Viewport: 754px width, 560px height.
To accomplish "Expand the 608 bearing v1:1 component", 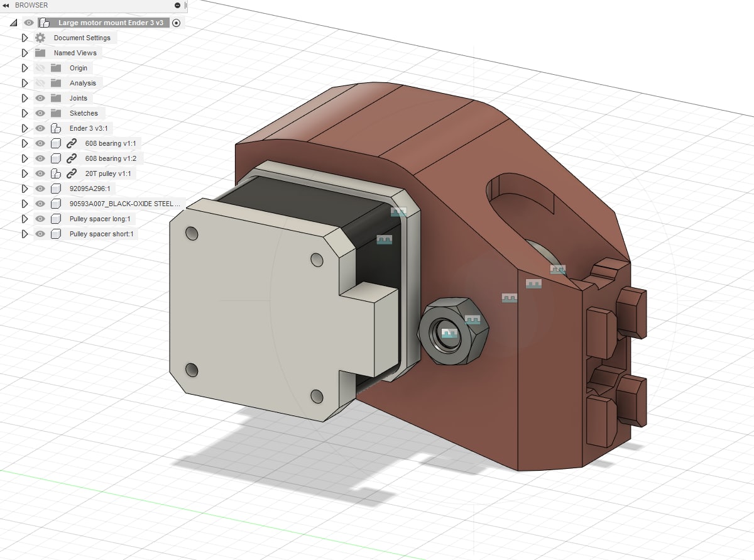I will (x=25, y=143).
